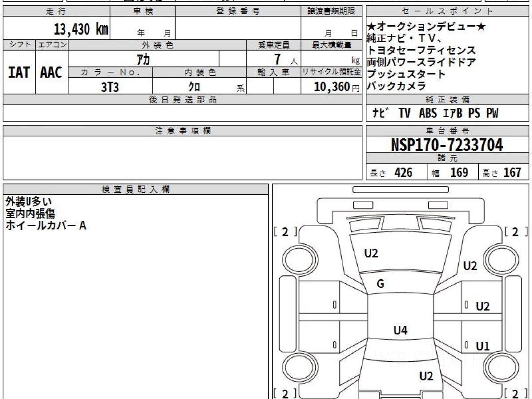The height and width of the screenshot is (399, 532).
Task: Select the recycle deposit 10,360円
Action: [x=337, y=87]
